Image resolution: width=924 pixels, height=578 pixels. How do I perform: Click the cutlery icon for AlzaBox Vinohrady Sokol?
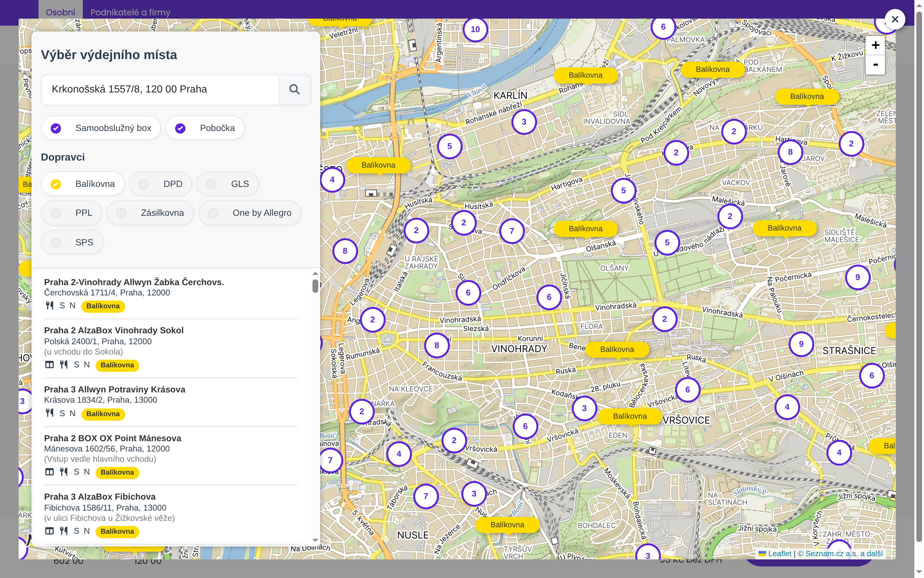click(64, 365)
